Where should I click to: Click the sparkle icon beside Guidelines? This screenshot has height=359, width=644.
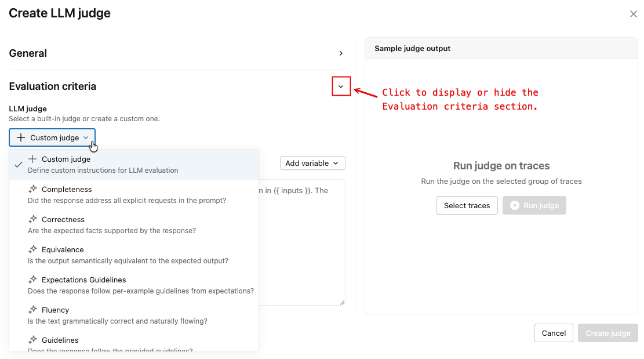[x=33, y=340]
